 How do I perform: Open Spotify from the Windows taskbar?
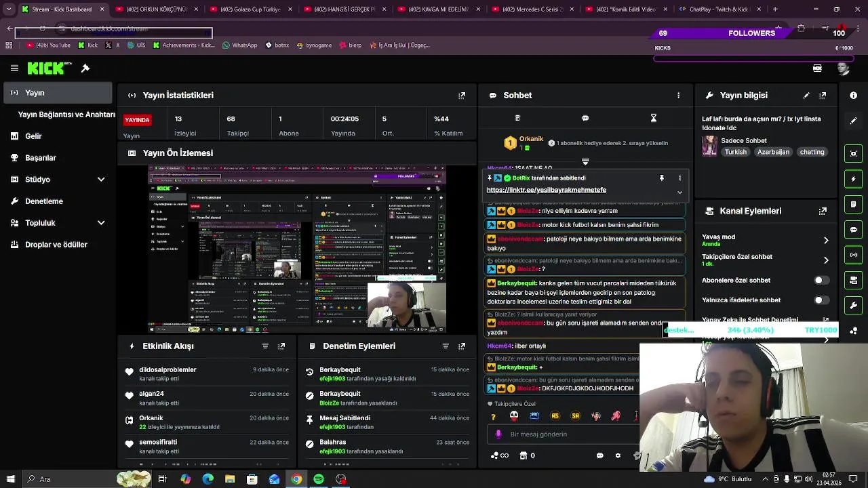point(319,479)
